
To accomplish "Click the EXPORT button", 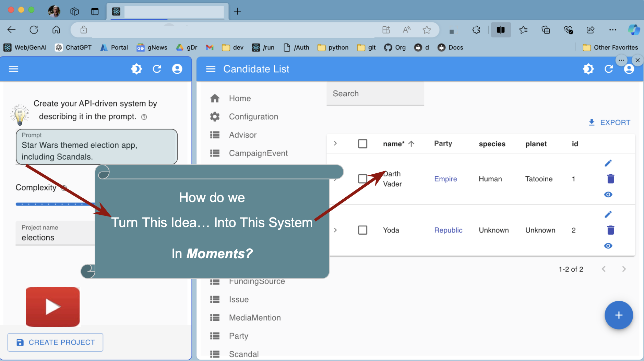I will 609,122.
